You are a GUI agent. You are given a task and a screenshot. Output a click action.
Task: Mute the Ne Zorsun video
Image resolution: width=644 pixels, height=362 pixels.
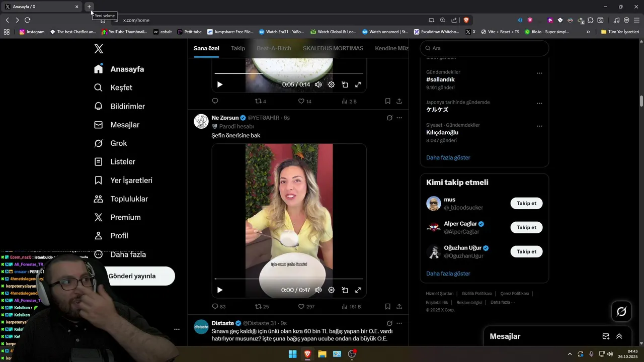pyautogui.click(x=318, y=290)
